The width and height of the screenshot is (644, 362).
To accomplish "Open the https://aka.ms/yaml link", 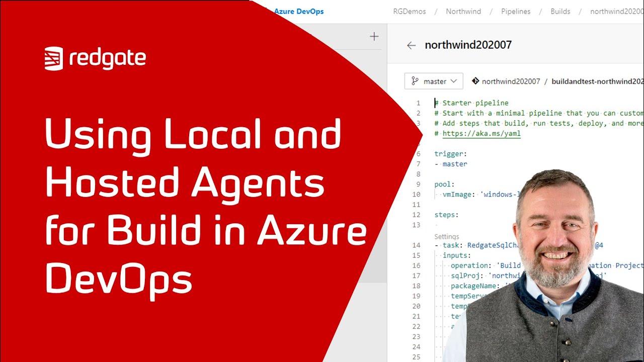I will coord(481,134).
